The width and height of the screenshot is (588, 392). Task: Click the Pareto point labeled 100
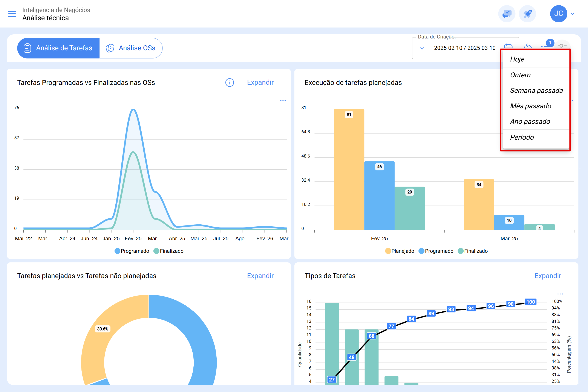530,302
